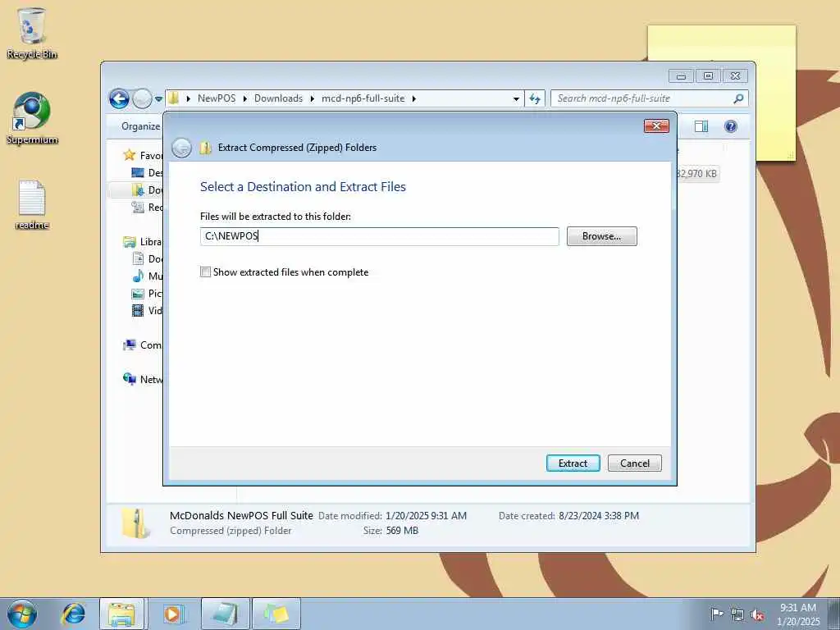Open Action Center flag tray icon

point(717,614)
